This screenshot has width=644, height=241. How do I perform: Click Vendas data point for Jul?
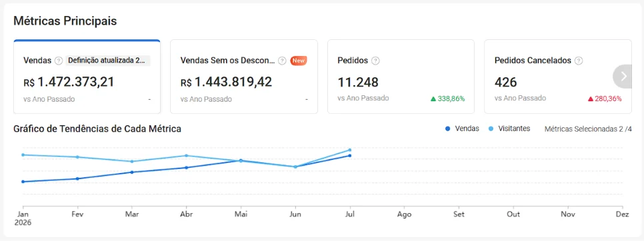[x=350, y=156]
